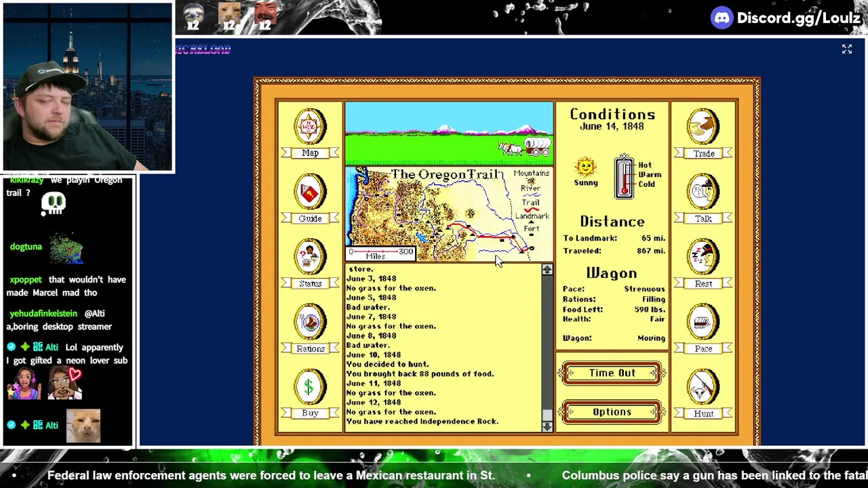
Task: Click the log scroll-up arrow
Action: coord(547,270)
